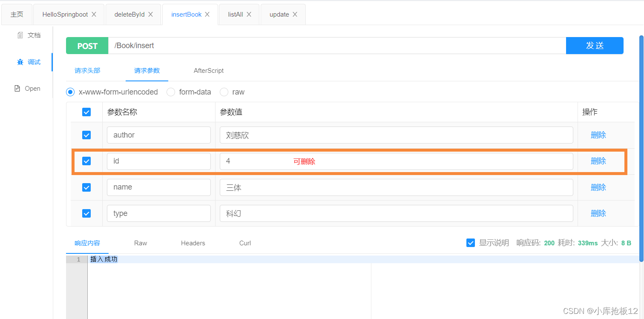Open the 请求头部 tab

87,71
